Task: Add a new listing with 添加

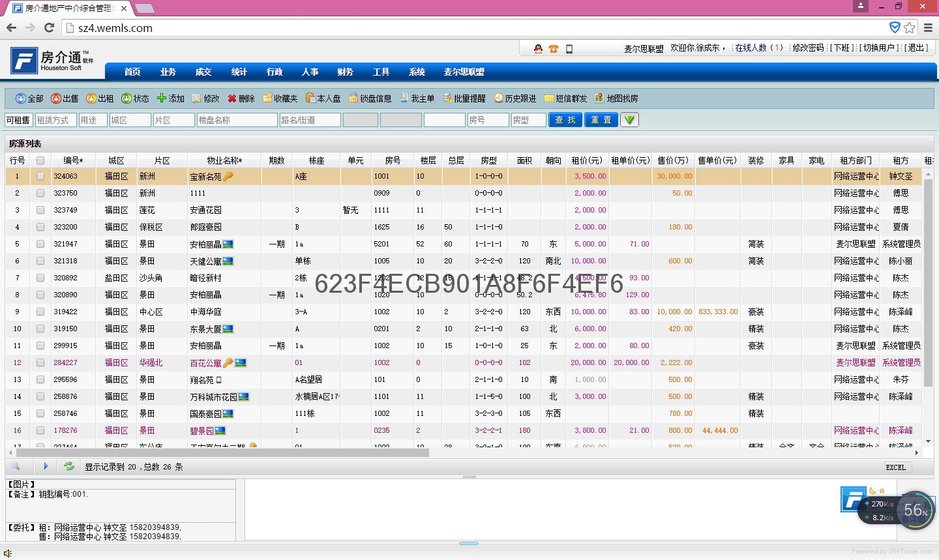Action: [x=170, y=98]
